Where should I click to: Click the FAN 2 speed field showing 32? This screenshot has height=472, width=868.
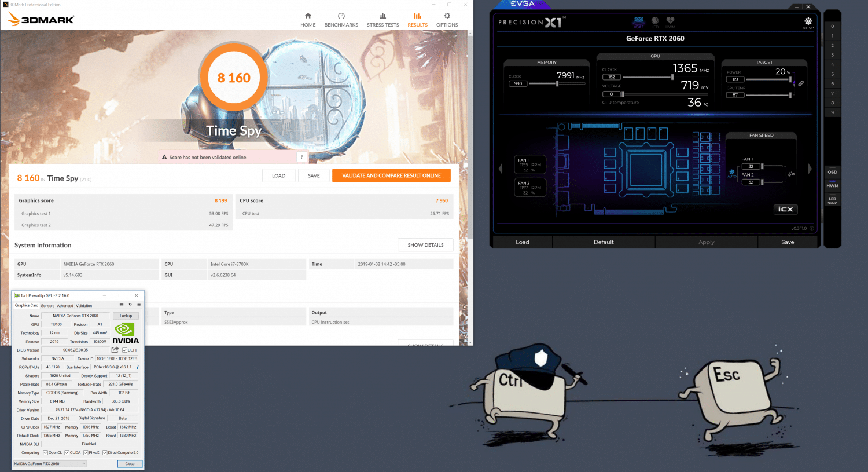tap(751, 182)
